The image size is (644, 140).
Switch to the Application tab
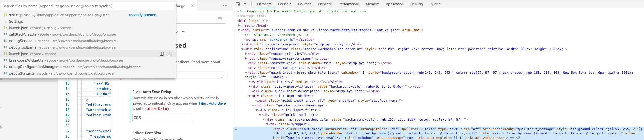tap(395, 4)
